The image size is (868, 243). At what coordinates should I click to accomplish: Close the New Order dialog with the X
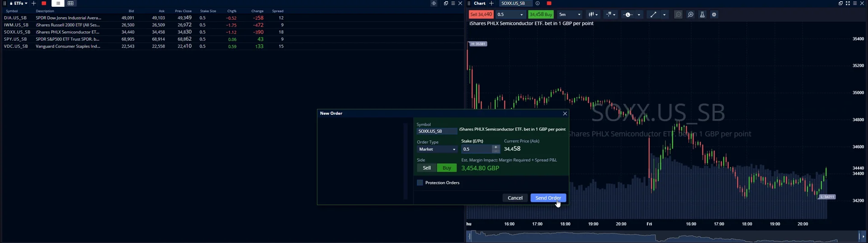565,113
